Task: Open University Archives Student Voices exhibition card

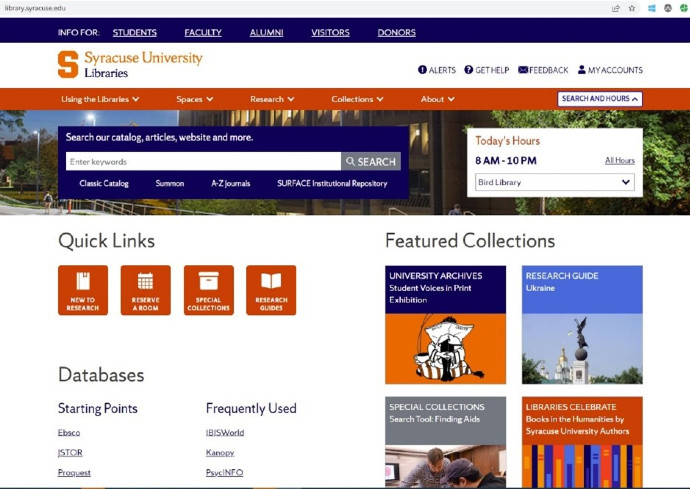Action: tap(445, 325)
